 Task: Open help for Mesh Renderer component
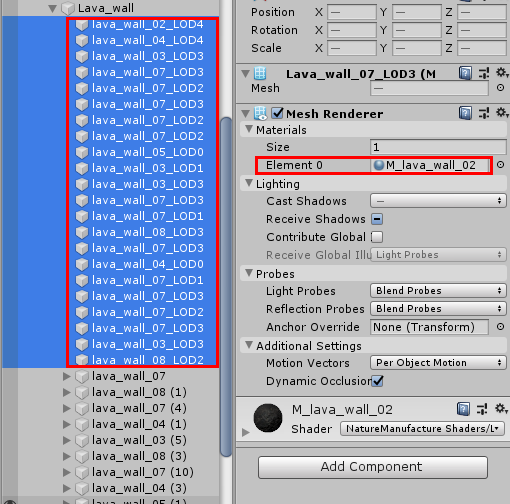point(465,113)
